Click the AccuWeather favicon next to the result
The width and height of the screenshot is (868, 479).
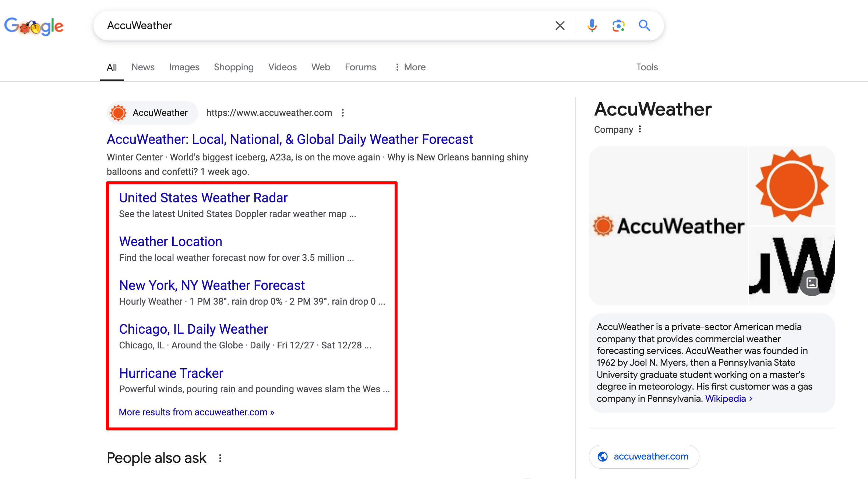(119, 113)
